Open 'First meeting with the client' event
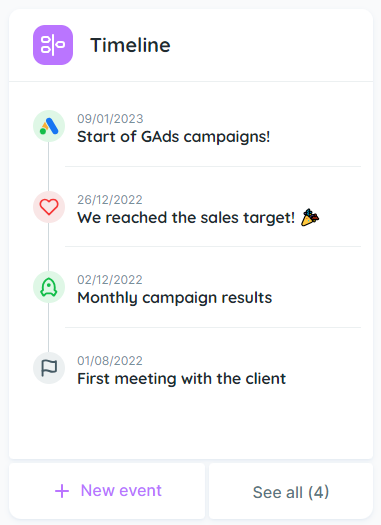The height and width of the screenshot is (525, 381). click(181, 379)
